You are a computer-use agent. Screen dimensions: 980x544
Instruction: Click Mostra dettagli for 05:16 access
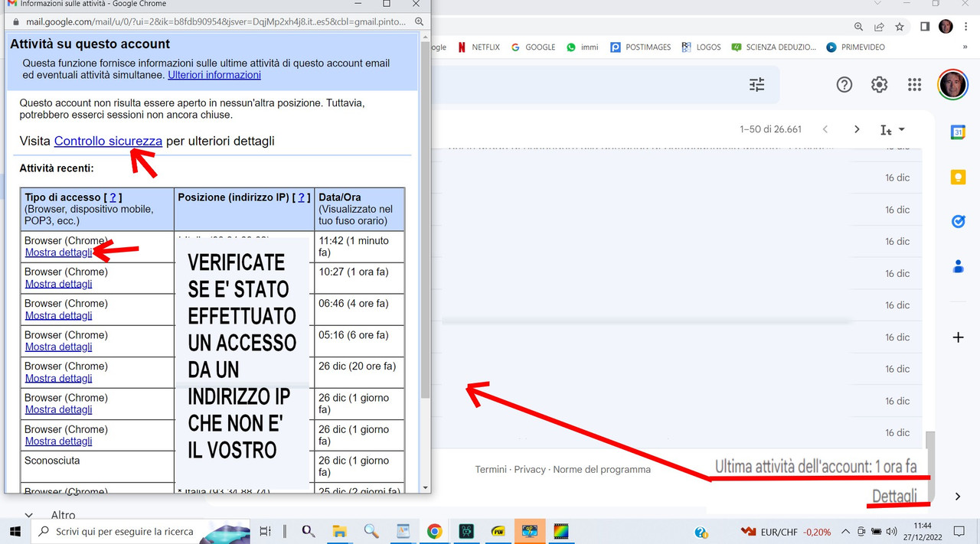[x=58, y=347]
